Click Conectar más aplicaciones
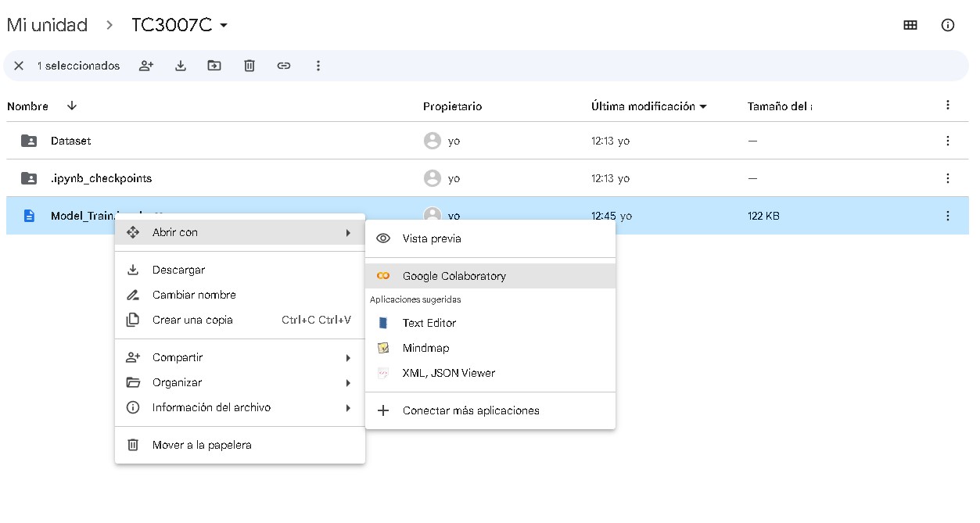 tap(470, 410)
